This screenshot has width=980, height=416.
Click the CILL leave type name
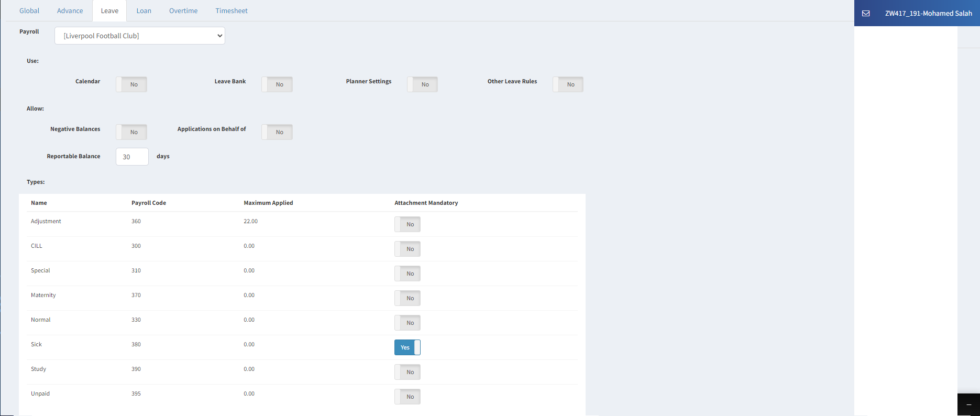pos(37,246)
